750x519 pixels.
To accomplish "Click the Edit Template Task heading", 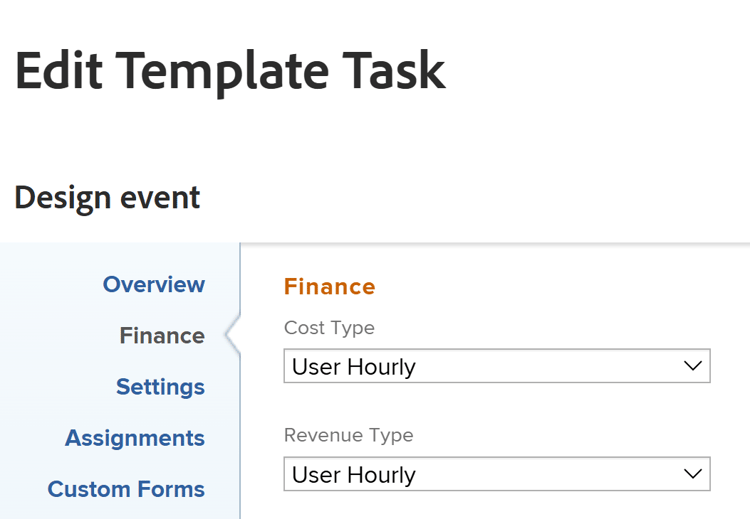I will click(230, 71).
